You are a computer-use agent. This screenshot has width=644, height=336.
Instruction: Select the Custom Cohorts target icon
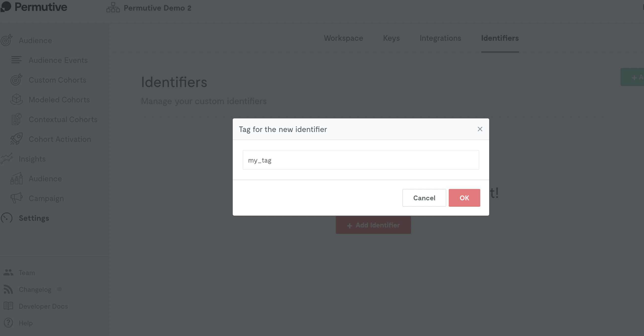[x=17, y=79]
